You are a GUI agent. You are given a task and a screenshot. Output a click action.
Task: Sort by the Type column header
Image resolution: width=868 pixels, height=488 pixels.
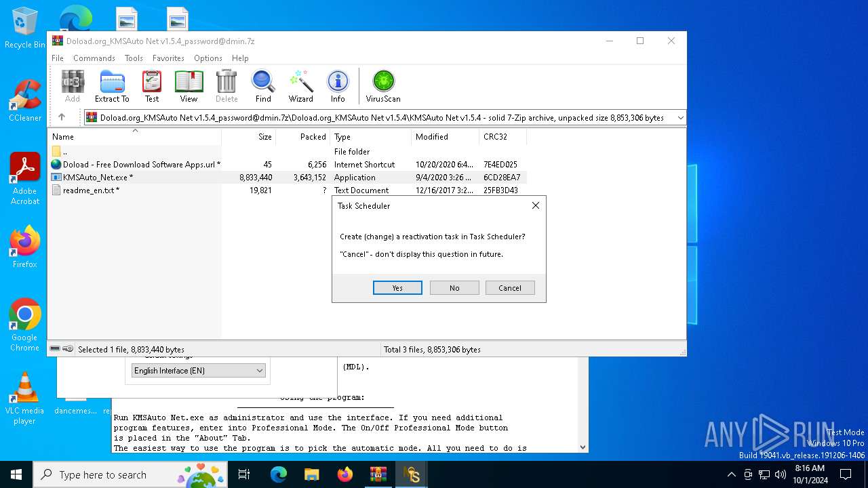point(371,136)
